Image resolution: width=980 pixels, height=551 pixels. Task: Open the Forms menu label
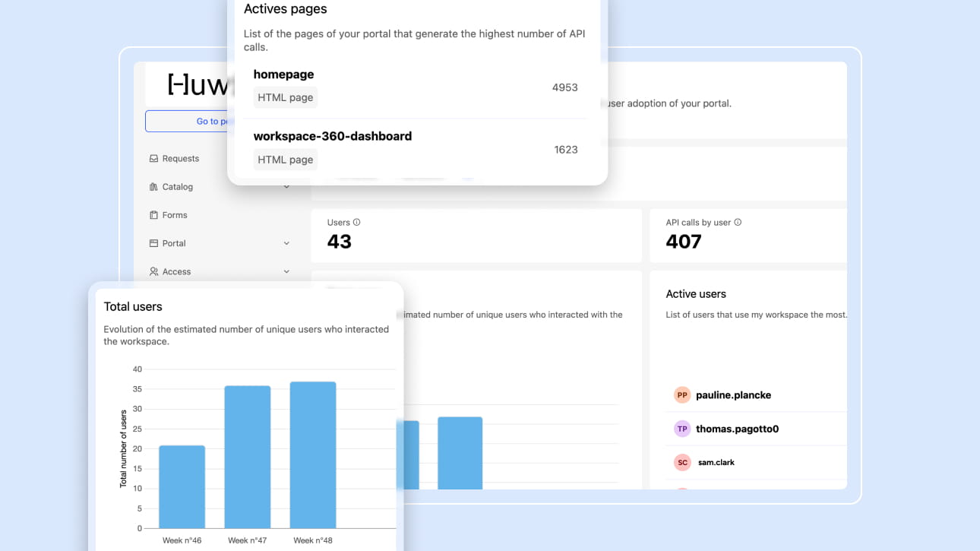(175, 215)
